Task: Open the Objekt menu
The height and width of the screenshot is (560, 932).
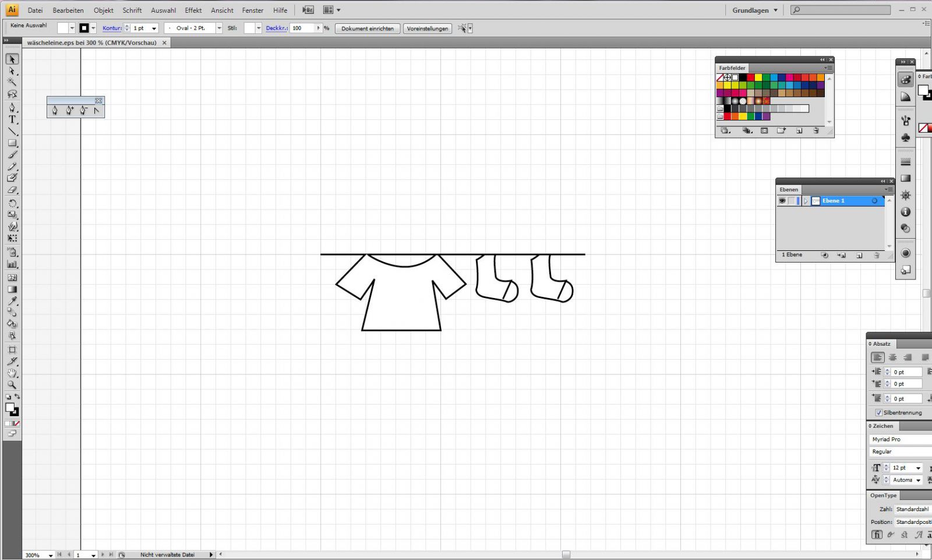Action: click(103, 10)
